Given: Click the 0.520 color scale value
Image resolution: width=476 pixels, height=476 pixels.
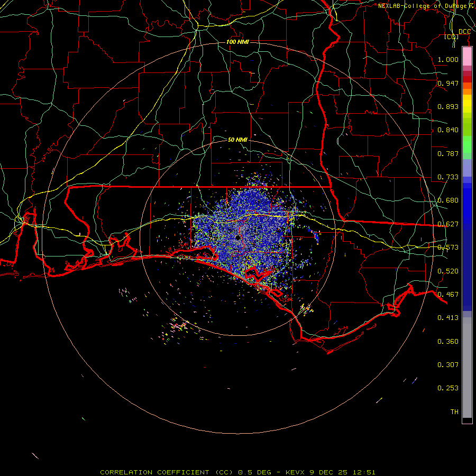Looking at the screenshot, I should (448, 271).
